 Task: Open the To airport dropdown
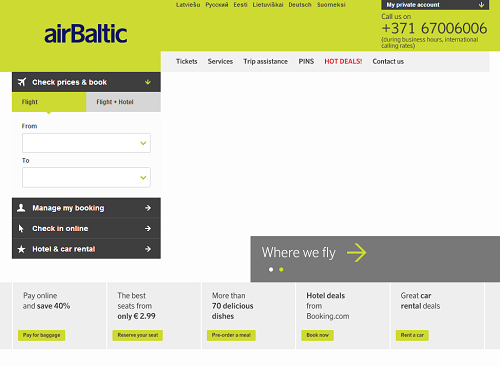pyautogui.click(x=86, y=177)
